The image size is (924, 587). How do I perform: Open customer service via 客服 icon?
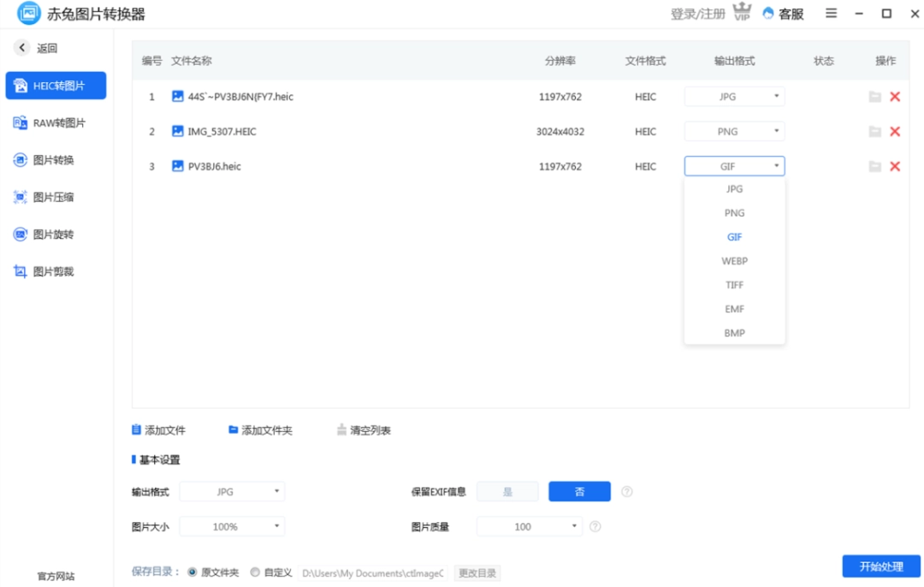782,13
